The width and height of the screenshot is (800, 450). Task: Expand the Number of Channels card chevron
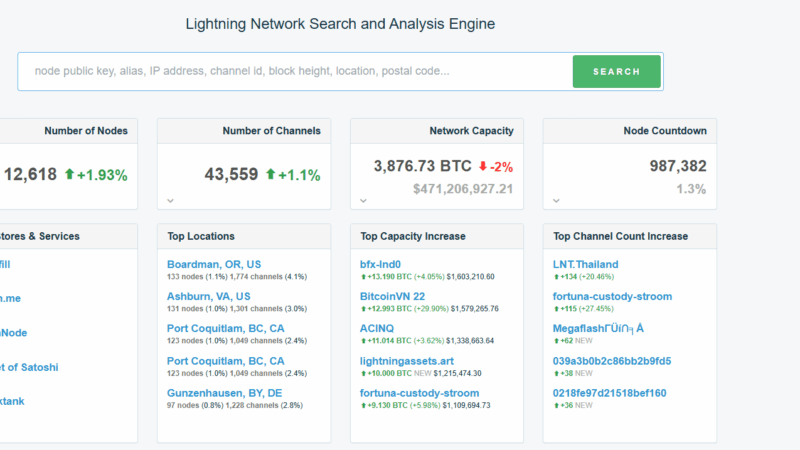[x=170, y=200]
